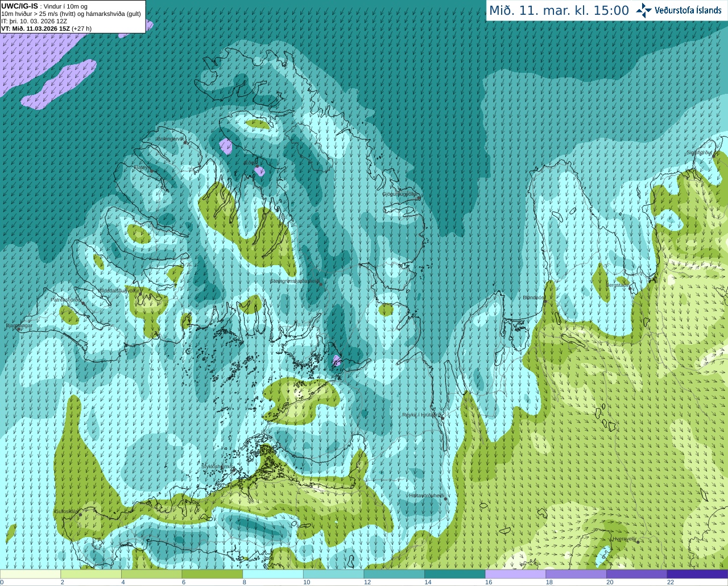The width and height of the screenshot is (728, 586).
Task: Select the 8–10 m/s pale cyan swatch
Action: point(273,574)
